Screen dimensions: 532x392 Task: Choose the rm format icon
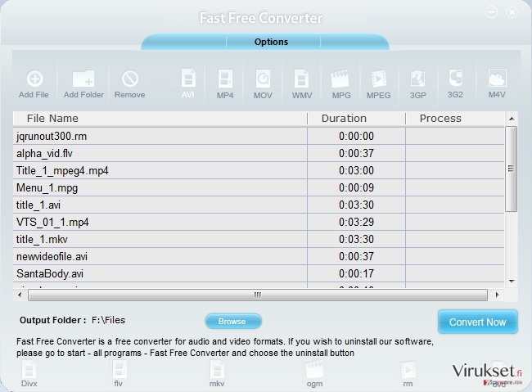408,370
